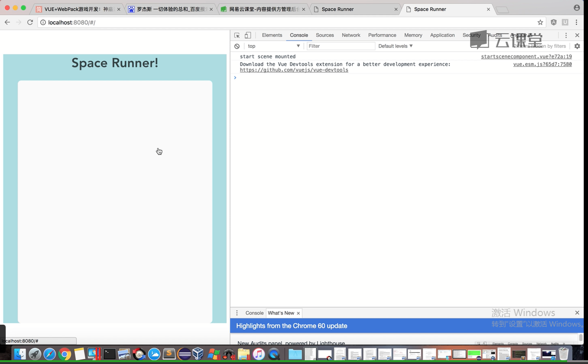Click the 'start scene mounted' log message
Image resolution: width=588 pixels, height=364 pixels.
pyautogui.click(x=268, y=56)
